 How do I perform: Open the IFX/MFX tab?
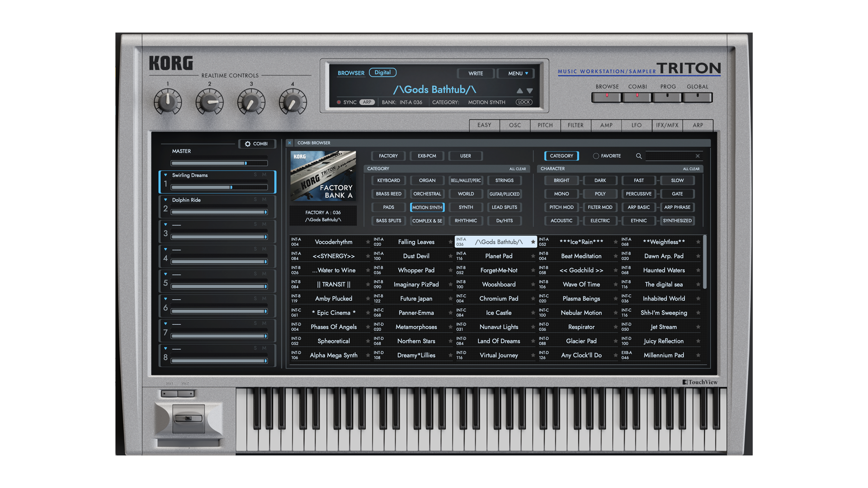[667, 125]
